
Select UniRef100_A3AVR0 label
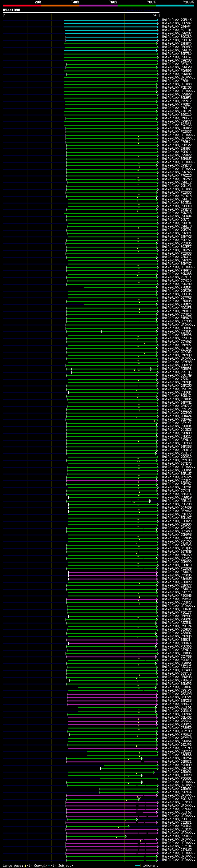click(177, 775)
